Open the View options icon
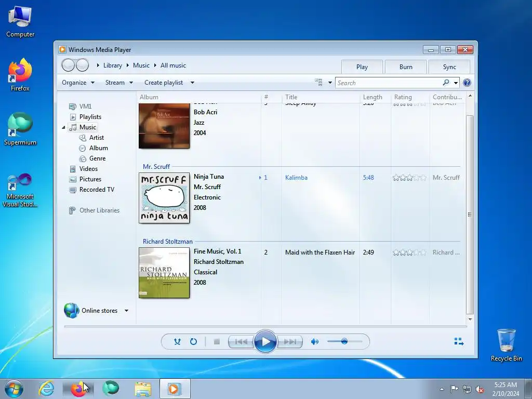The width and height of the screenshot is (532, 399). (318, 83)
